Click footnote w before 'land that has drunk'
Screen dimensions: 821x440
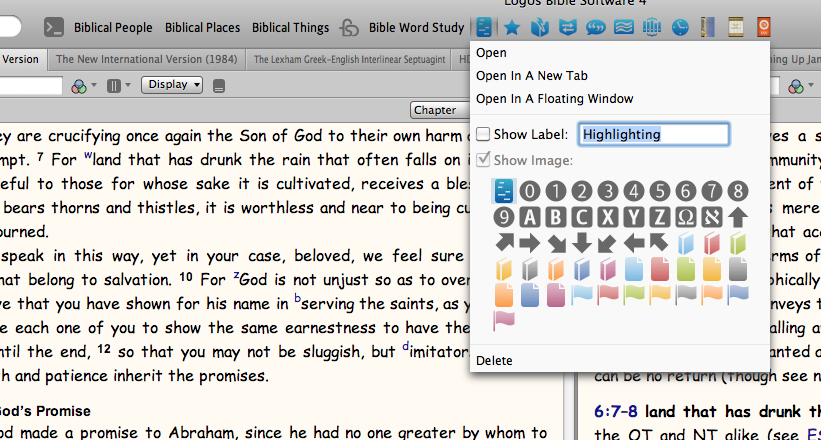87,156
